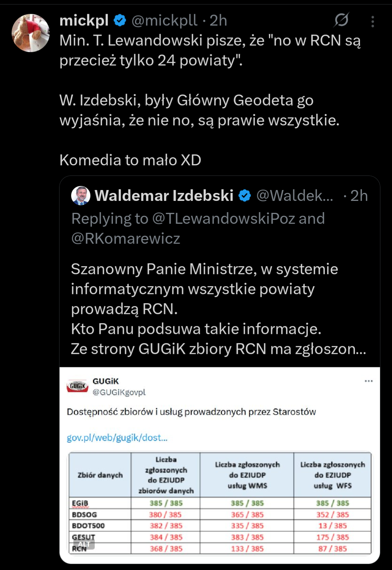Click Waldemar Izdebski's small profile picture
Screen dimensions: 392x570
81,195
